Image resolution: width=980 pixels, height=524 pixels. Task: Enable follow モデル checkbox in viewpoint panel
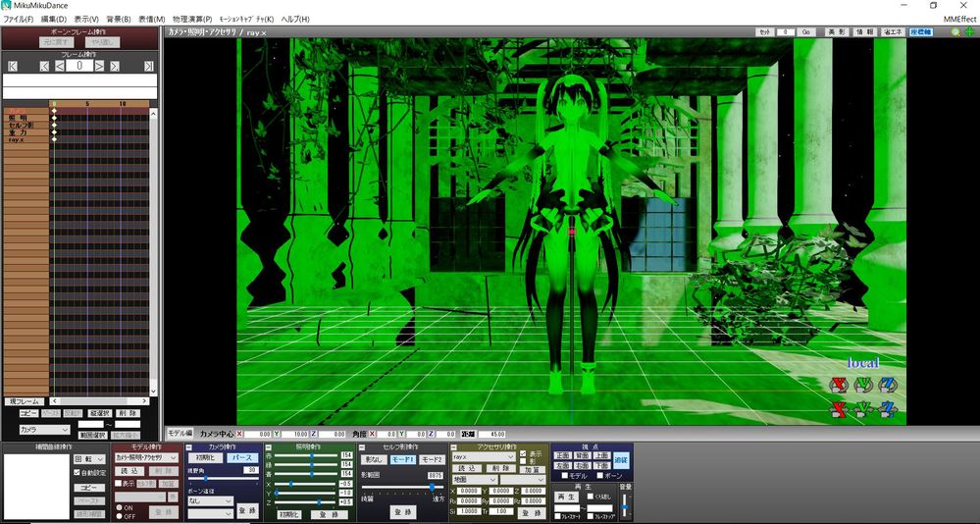564,476
